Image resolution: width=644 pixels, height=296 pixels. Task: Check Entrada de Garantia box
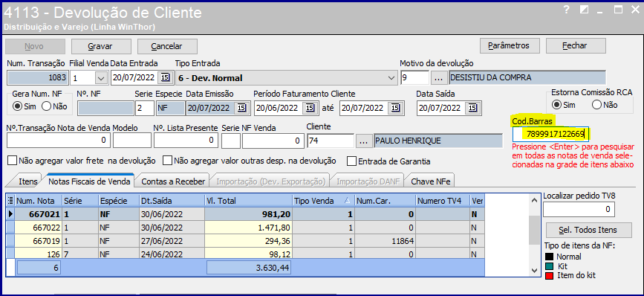351,161
